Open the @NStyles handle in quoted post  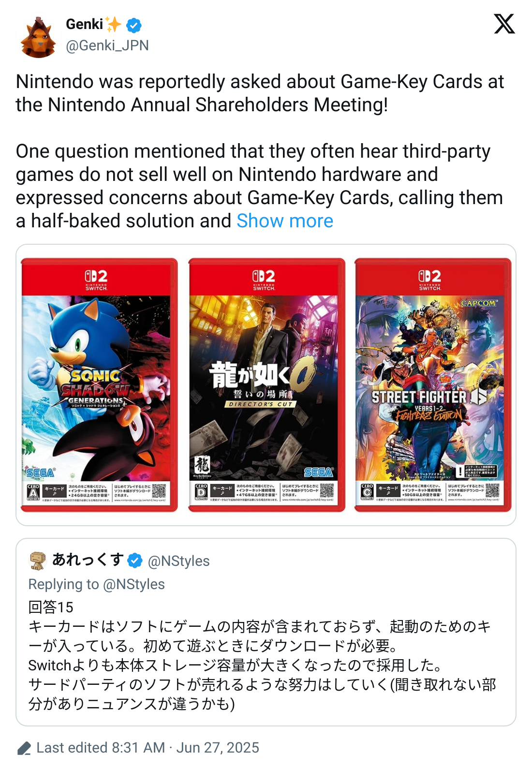click(x=179, y=561)
